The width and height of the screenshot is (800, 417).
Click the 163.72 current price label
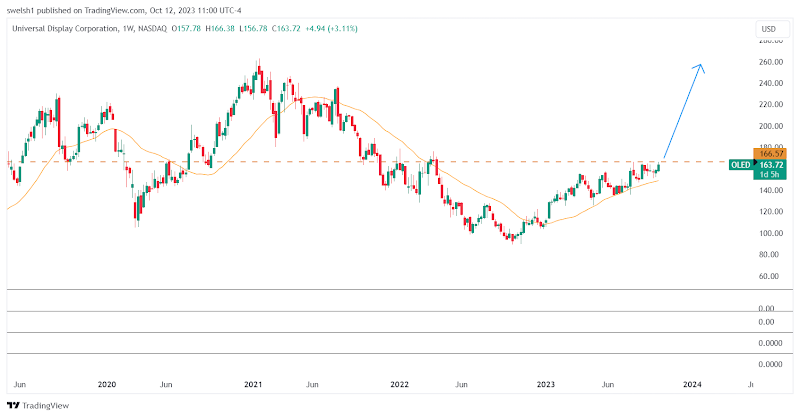coord(770,165)
